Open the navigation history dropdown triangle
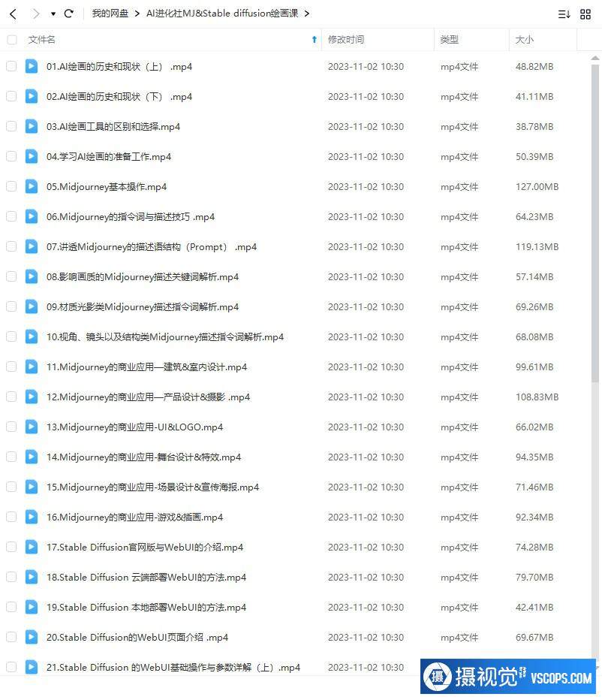Screen dimensions: 602x700 click(x=53, y=14)
